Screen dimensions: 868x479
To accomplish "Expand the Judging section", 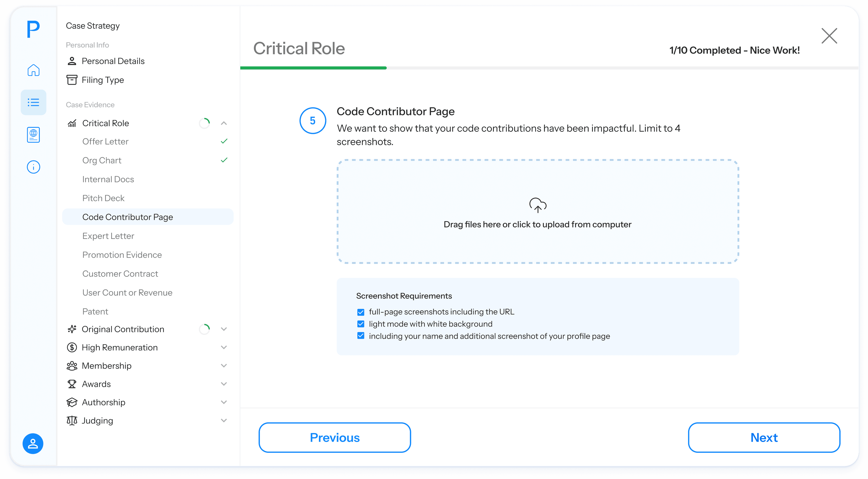I will pos(224,420).
